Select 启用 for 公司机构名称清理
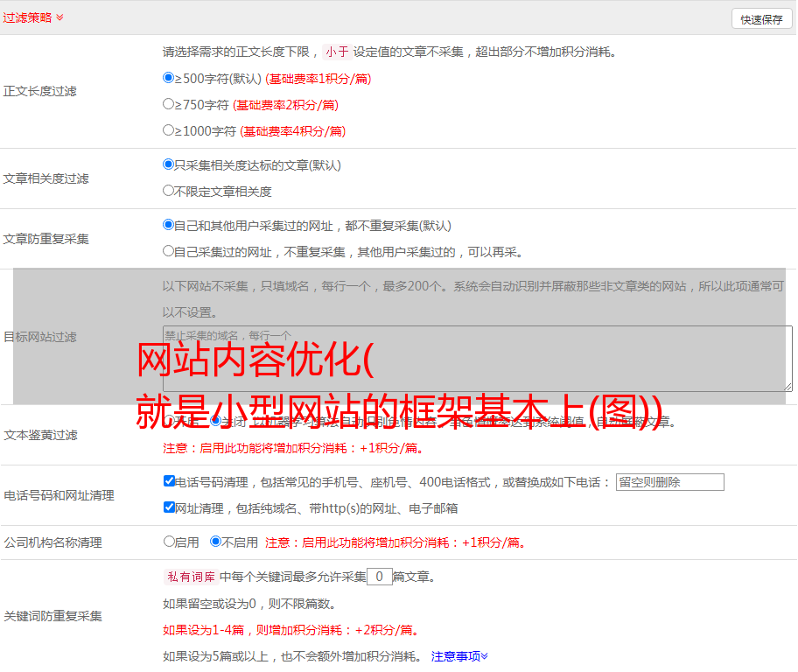This screenshot has width=798, height=672. coord(169,542)
